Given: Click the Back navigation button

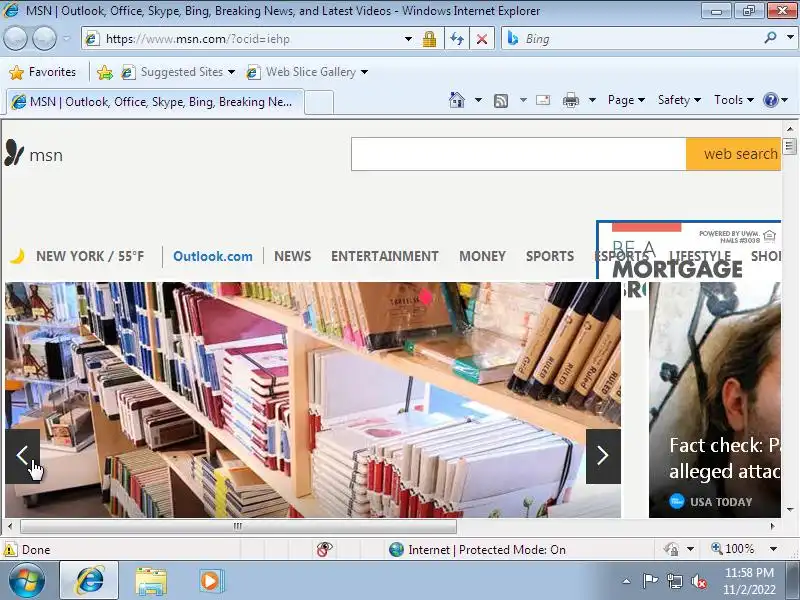Looking at the screenshot, I should (x=16, y=39).
